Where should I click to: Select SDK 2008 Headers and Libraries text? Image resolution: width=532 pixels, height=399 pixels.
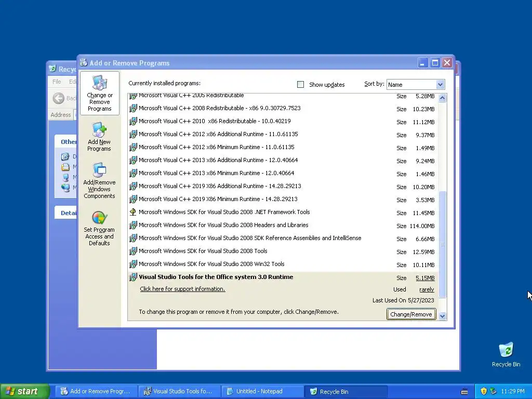click(223, 225)
